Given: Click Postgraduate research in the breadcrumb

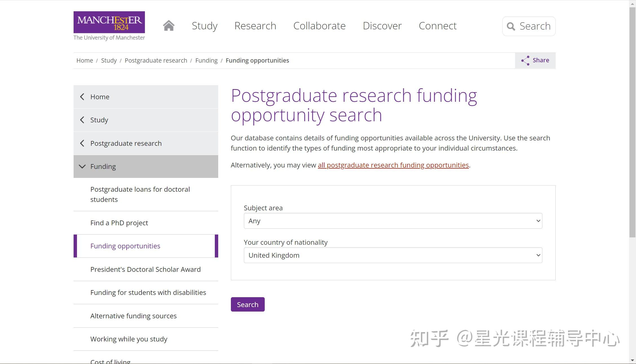Looking at the screenshot, I should (x=156, y=60).
